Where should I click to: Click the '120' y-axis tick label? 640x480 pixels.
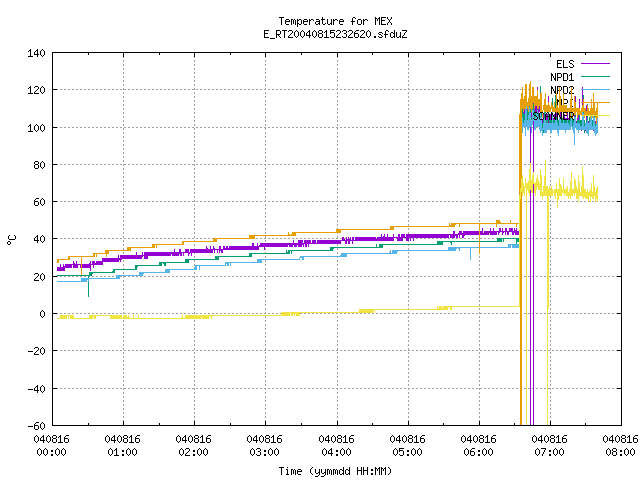[x=36, y=90]
